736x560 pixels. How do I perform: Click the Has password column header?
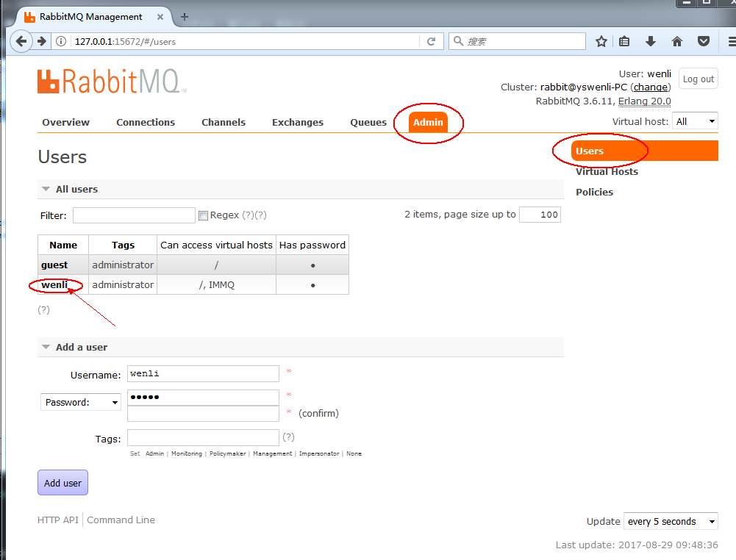pos(312,245)
